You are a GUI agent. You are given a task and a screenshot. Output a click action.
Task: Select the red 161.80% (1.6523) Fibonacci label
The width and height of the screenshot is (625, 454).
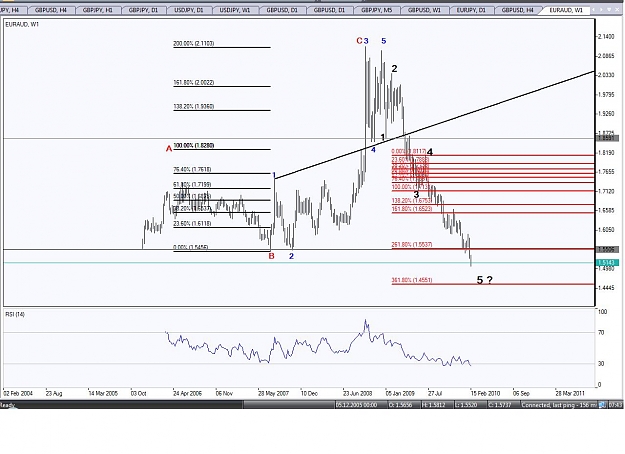tap(412, 208)
